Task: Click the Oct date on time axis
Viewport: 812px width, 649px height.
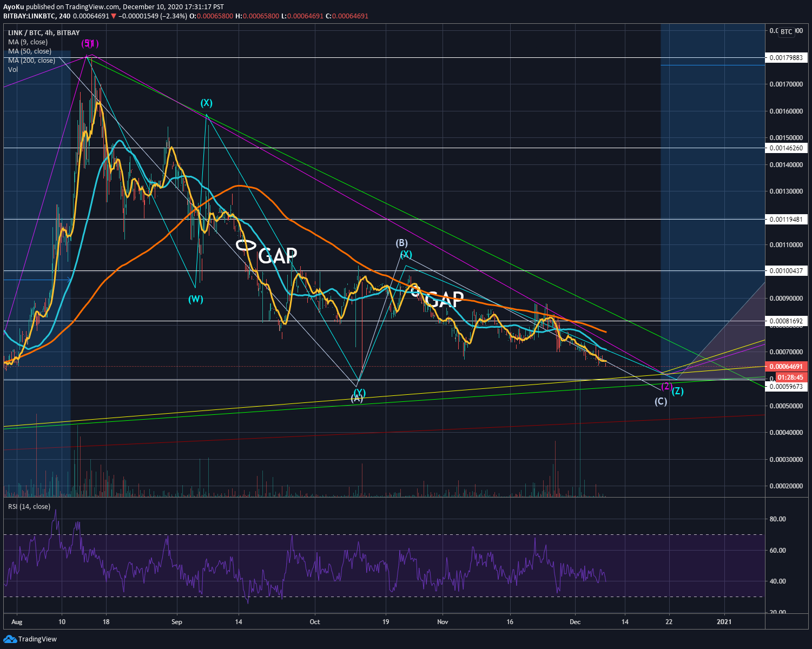Action: pos(315,622)
